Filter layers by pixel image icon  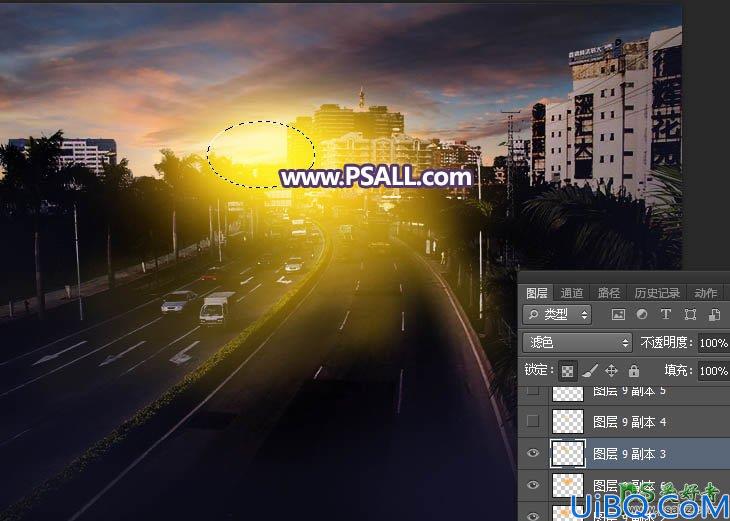(x=618, y=315)
